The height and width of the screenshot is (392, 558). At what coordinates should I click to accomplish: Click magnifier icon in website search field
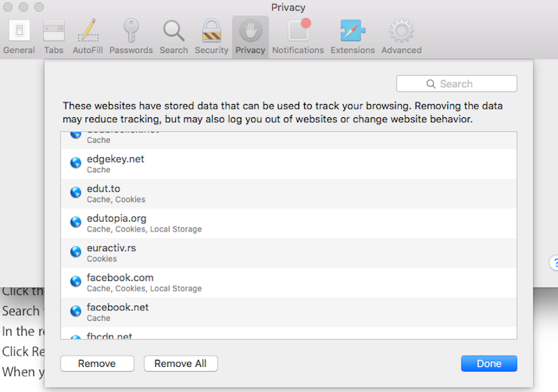point(430,84)
